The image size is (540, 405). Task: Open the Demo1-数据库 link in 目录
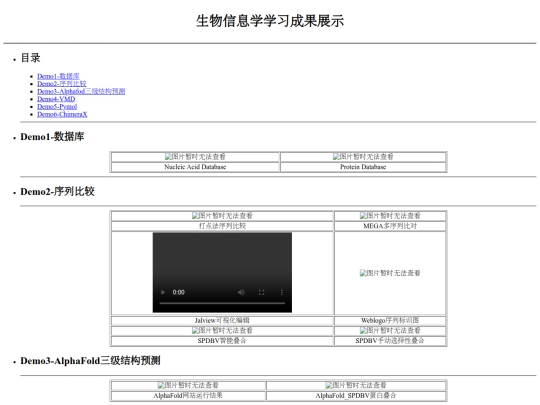pyautogui.click(x=58, y=76)
